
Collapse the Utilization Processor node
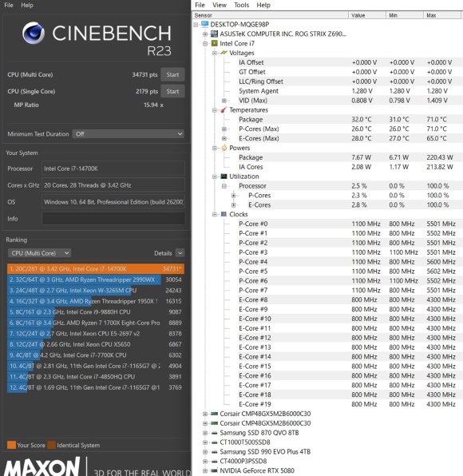point(224,186)
